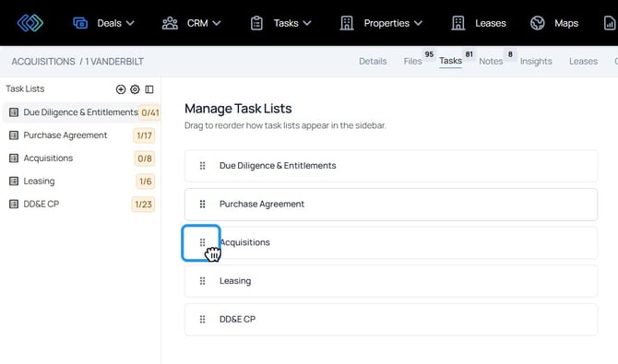Go to Maps in top navigation
This screenshot has width=618, height=364.
coord(566,23)
